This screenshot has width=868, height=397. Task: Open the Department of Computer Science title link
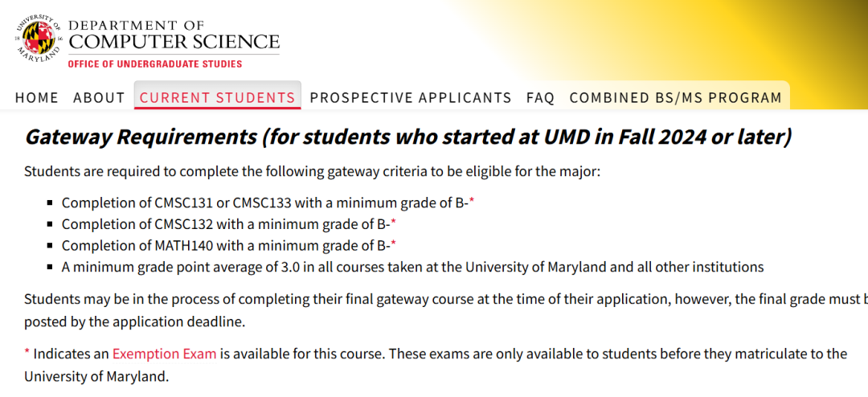coord(173,35)
